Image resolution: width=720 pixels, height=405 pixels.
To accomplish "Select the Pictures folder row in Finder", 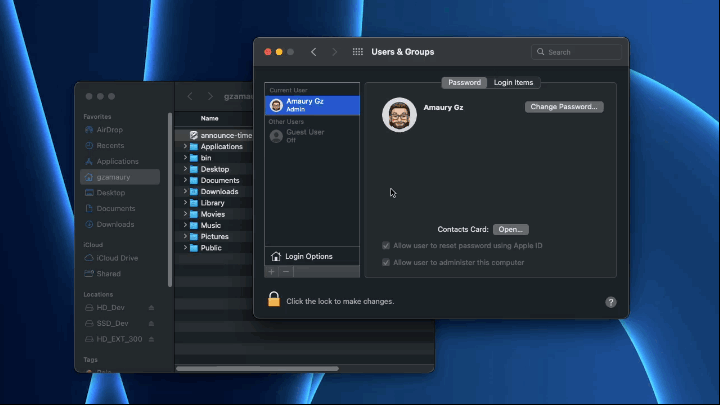I will [214, 236].
